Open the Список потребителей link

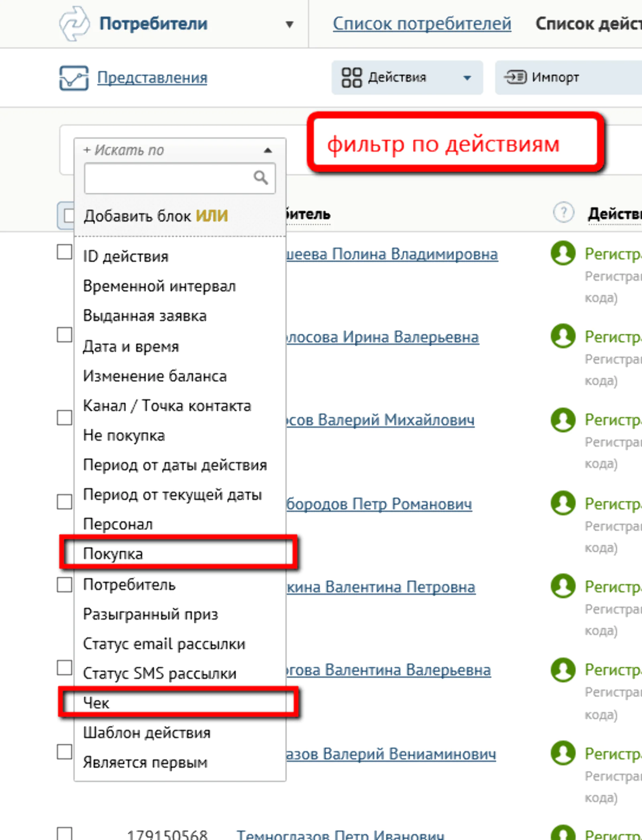[x=422, y=24]
